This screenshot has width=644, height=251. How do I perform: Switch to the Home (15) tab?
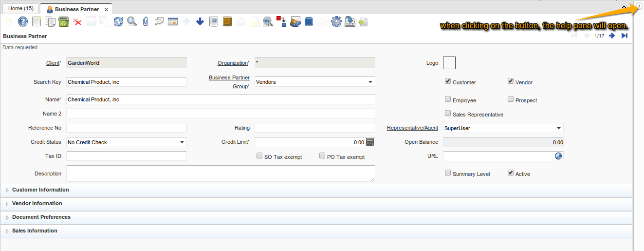(x=21, y=9)
